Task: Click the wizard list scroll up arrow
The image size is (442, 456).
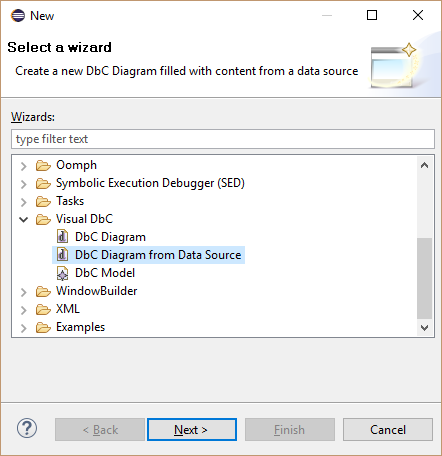Action: [x=424, y=165]
